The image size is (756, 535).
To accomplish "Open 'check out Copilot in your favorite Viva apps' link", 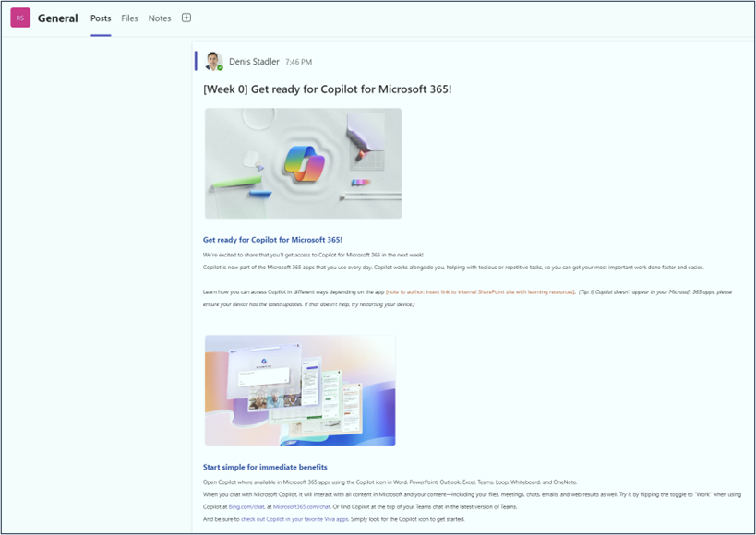I will [294, 519].
